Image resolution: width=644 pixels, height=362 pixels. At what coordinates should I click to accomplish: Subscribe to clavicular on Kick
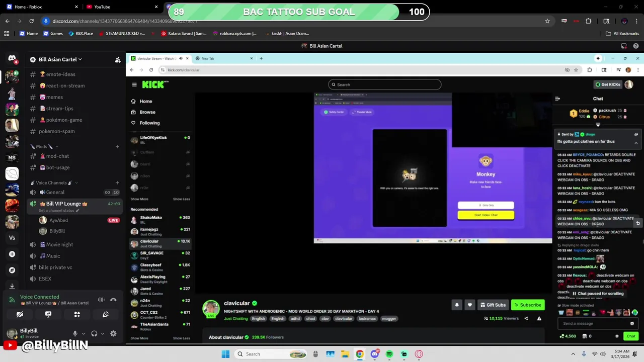[528, 305]
